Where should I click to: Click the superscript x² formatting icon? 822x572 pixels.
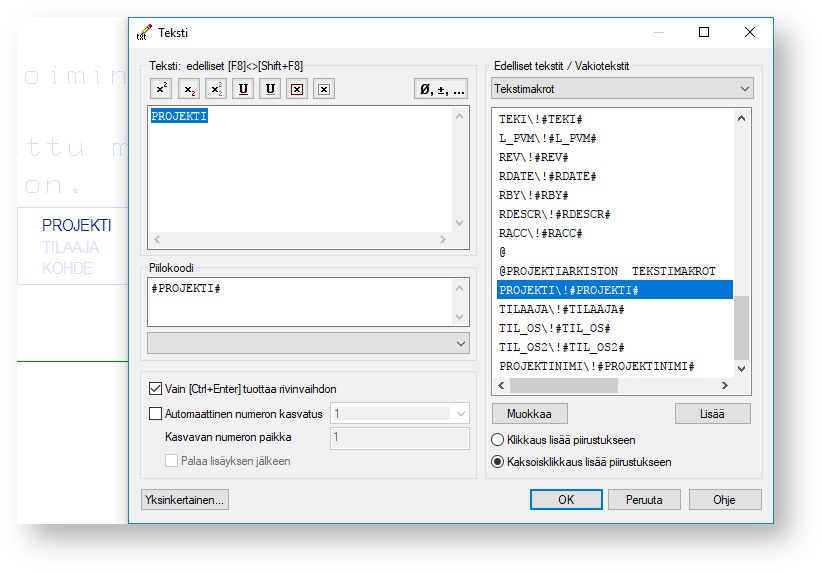click(x=161, y=89)
